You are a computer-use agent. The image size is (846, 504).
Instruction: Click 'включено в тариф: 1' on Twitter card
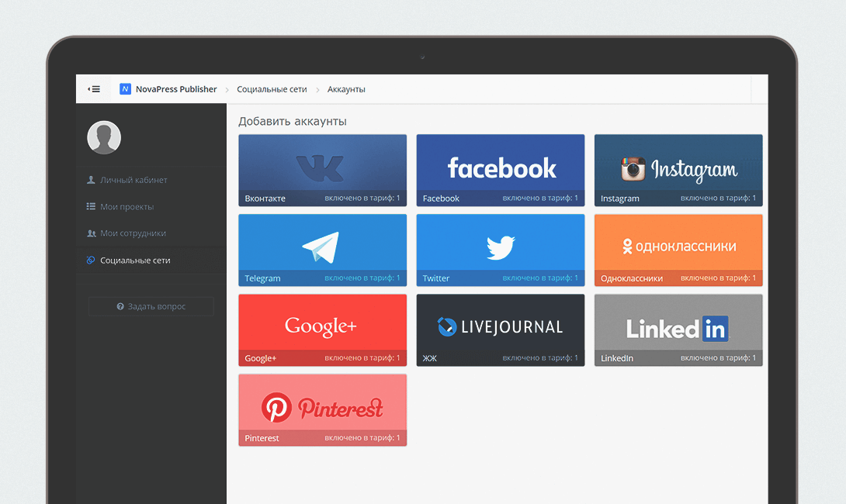540,278
